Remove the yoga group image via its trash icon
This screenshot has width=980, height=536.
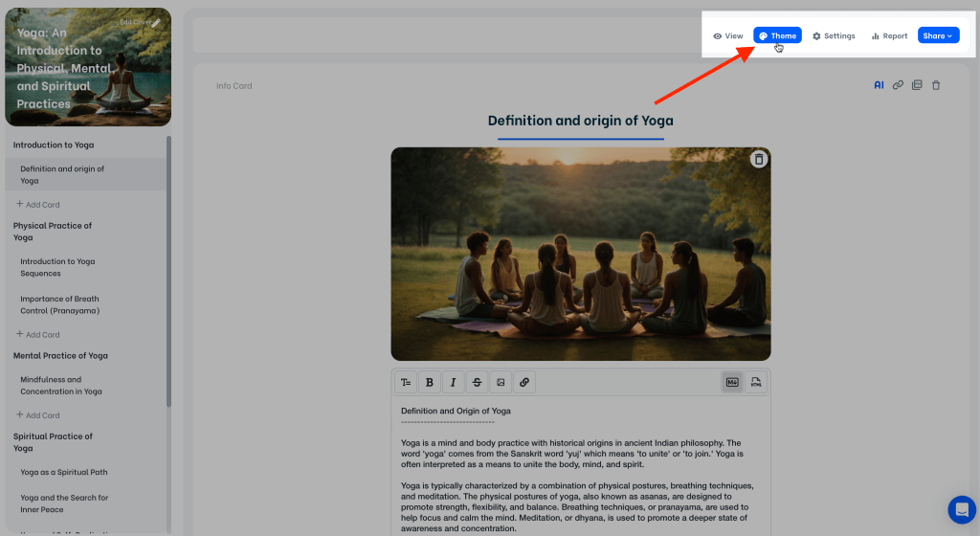click(x=758, y=160)
